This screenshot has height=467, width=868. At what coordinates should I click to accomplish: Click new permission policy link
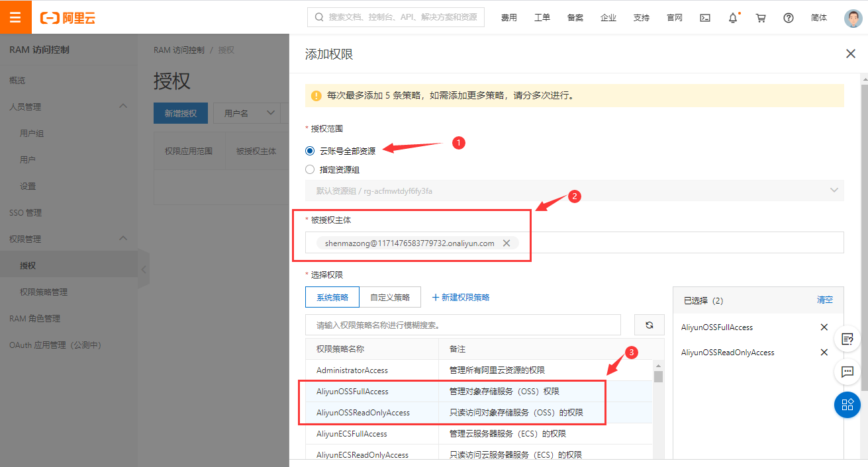[461, 297]
